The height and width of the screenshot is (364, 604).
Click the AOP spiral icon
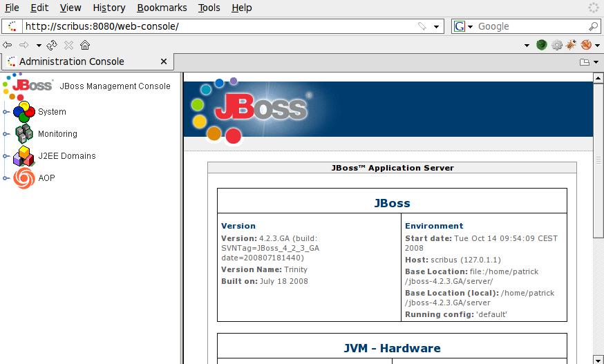coord(24,178)
